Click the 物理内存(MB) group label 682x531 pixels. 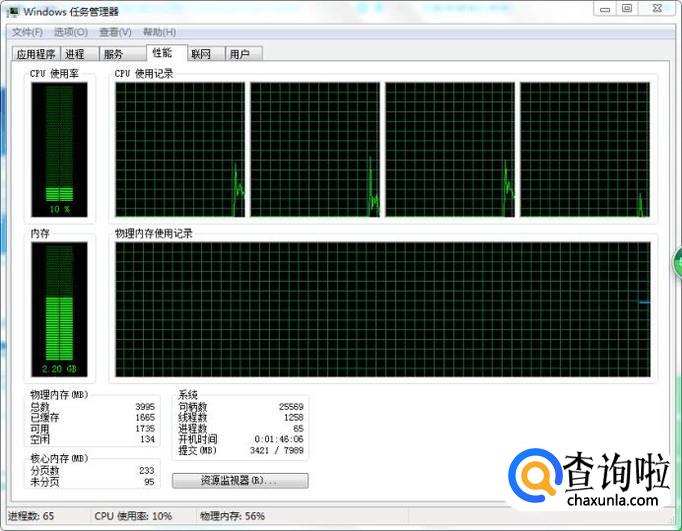59,394
